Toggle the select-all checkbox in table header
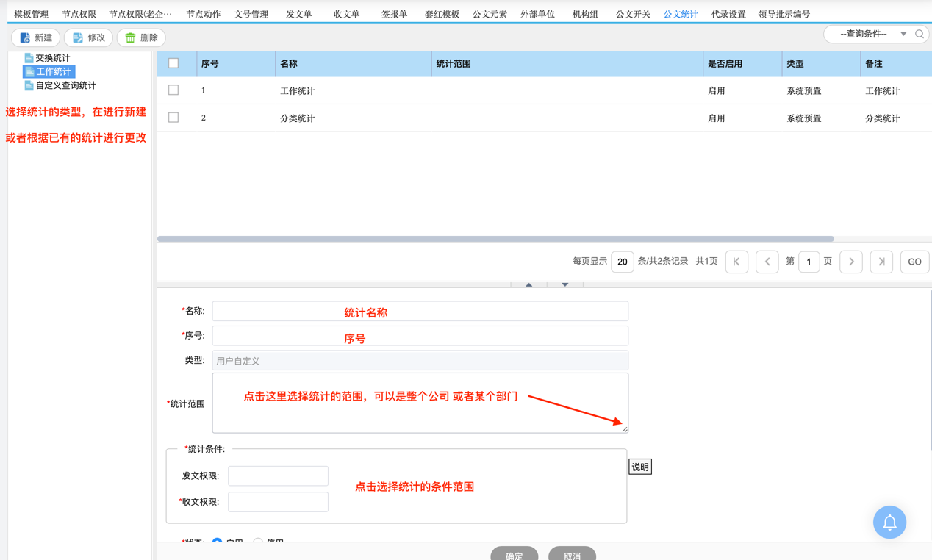The width and height of the screenshot is (932, 560). click(173, 63)
